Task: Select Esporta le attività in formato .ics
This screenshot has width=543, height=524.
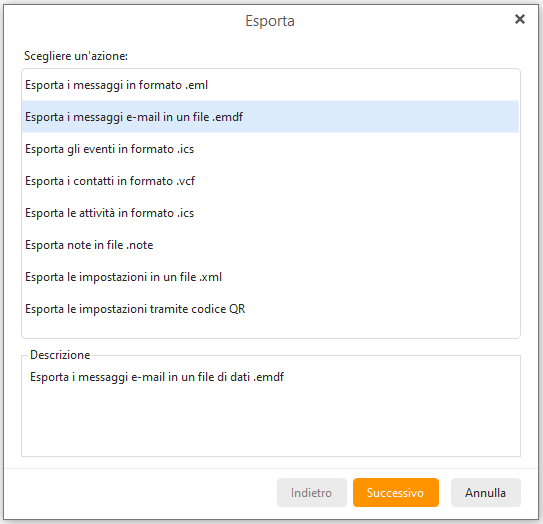Action: point(270,213)
